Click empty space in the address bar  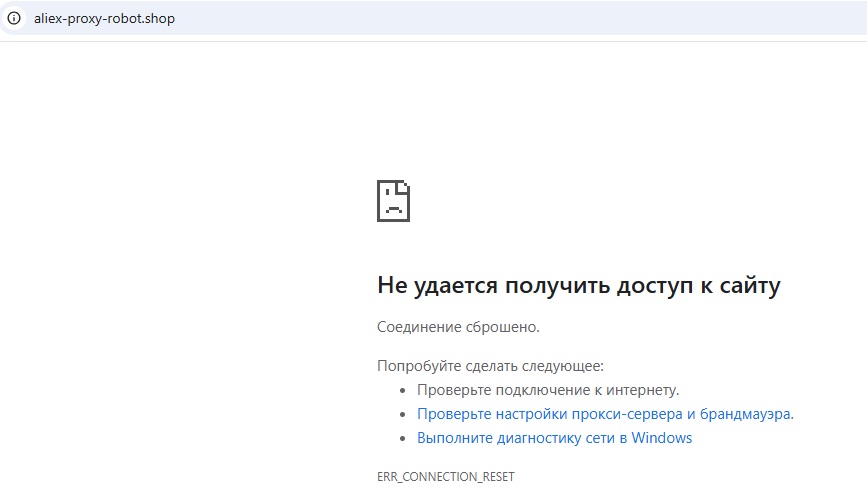[x=498, y=18]
